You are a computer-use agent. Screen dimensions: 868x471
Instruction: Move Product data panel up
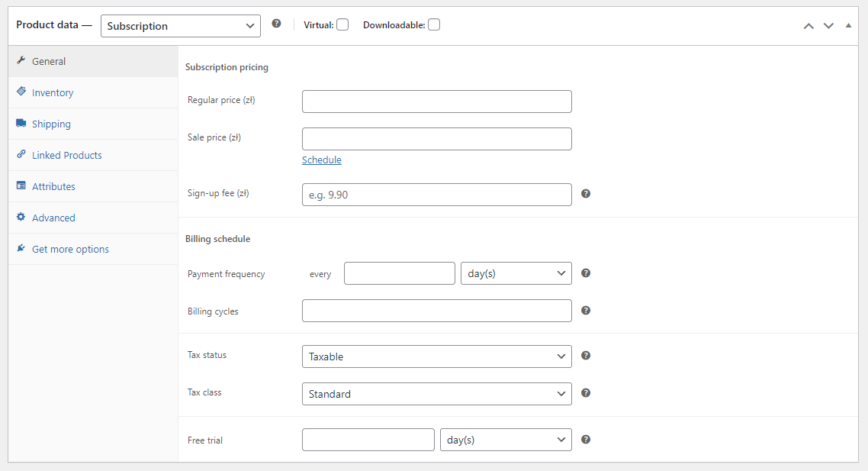click(x=809, y=26)
